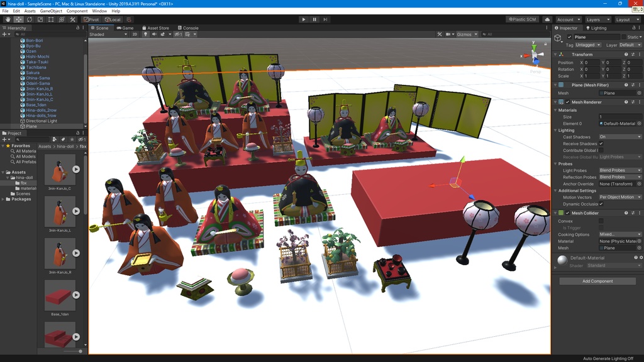Open the Gizmos dropdown
644x362 pixels.
tap(467, 35)
